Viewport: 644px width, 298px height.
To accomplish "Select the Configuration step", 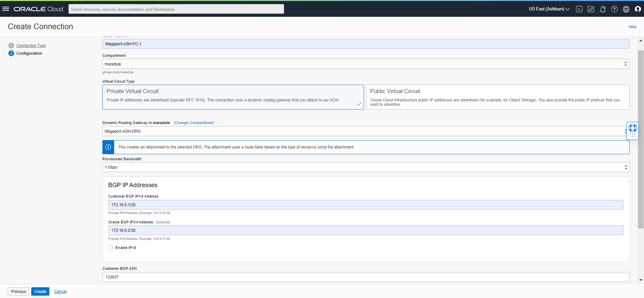I will (x=29, y=53).
